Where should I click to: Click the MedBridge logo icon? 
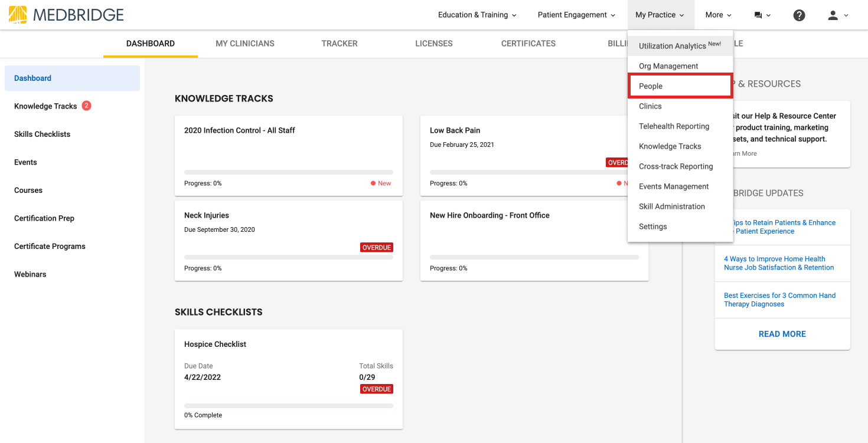click(x=18, y=15)
